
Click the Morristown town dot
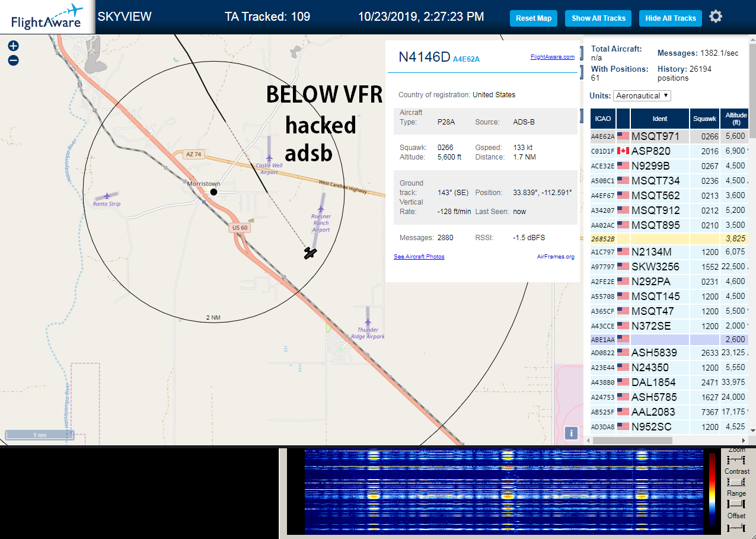[x=214, y=192]
